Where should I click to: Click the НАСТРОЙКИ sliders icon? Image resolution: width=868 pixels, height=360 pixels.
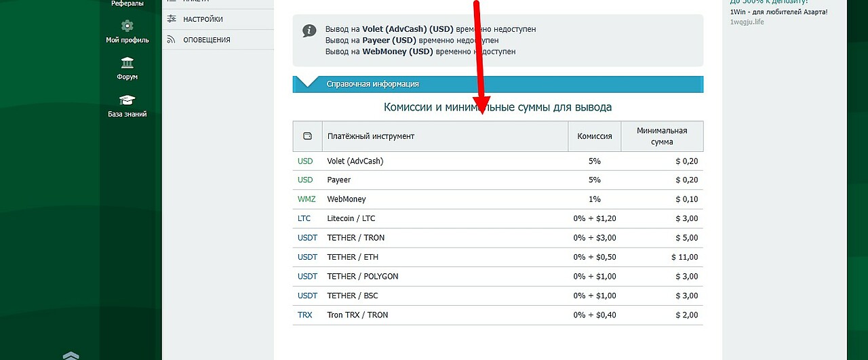[x=171, y=19]
